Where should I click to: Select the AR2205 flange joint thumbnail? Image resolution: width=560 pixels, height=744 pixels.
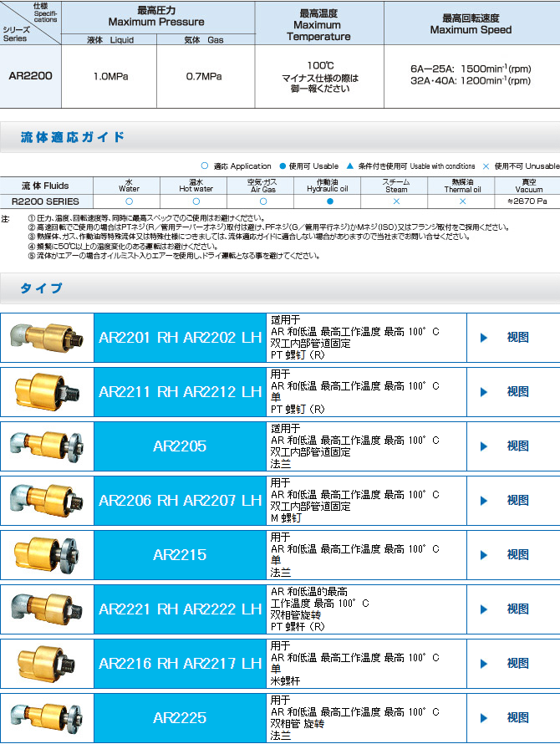(47, 446)
